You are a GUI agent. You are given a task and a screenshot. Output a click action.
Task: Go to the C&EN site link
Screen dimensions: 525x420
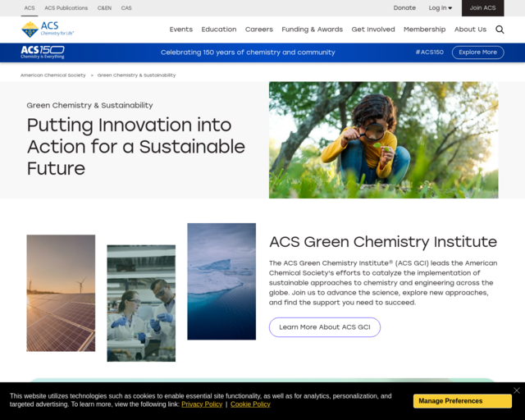(104, 8)
